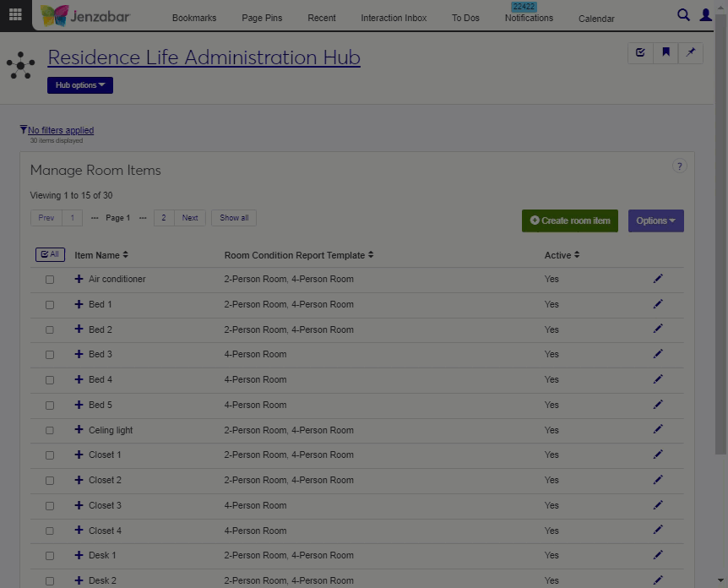Expand the Bed 3 row details

tap(79, 354)
